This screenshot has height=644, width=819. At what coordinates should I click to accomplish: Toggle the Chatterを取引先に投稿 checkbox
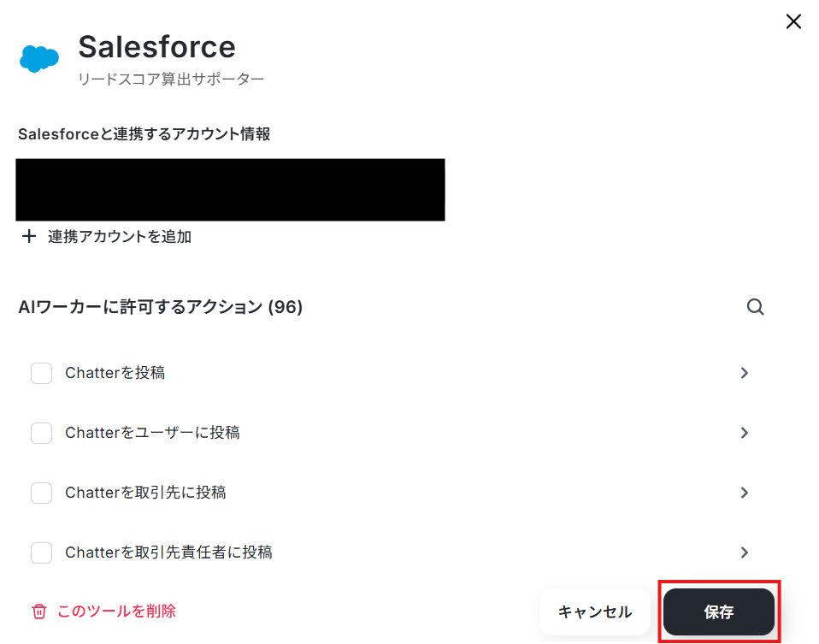41,493
